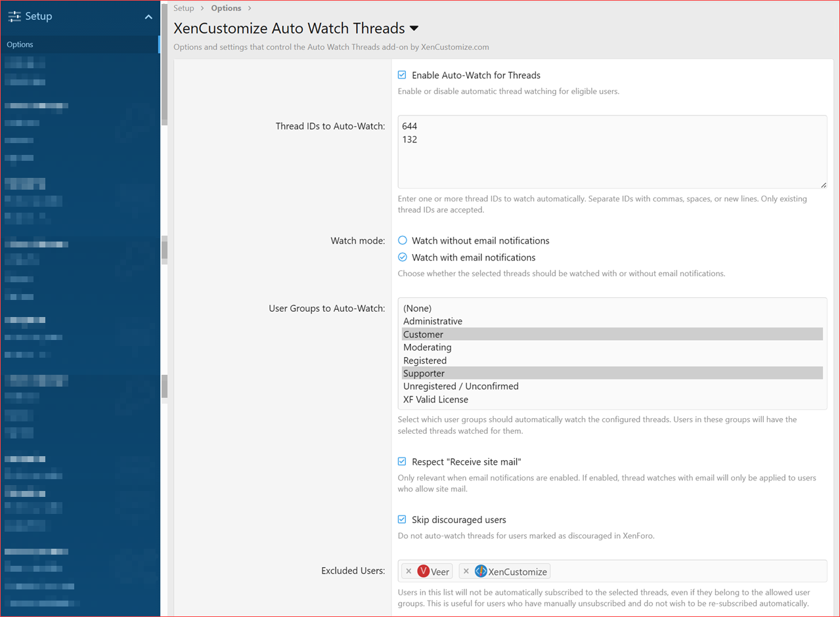This screenshot has width=840, height=617.
Task: Select Watch with email notifications
Action: point(401,257)
